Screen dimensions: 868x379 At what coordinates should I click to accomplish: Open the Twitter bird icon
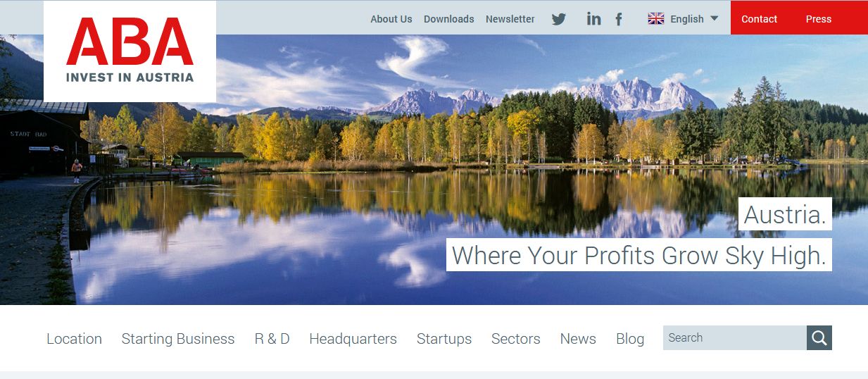tap(559, 19)
